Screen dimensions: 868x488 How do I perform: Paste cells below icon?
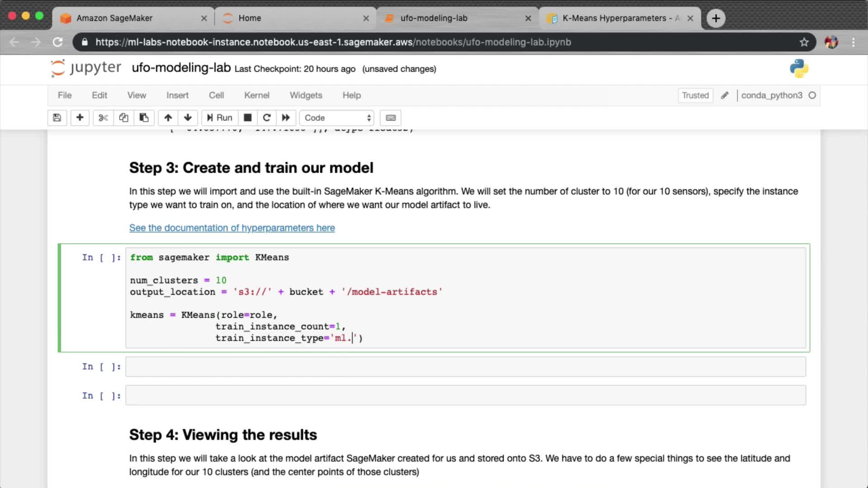pos(144,118)
